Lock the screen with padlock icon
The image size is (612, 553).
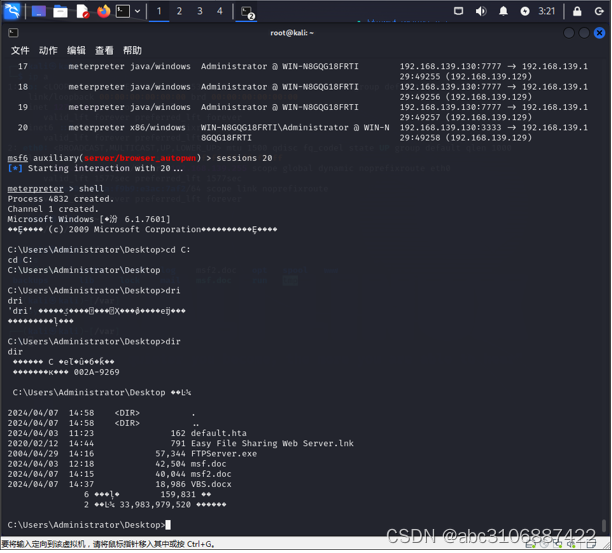pyautogui.click(x=577, y=11)
